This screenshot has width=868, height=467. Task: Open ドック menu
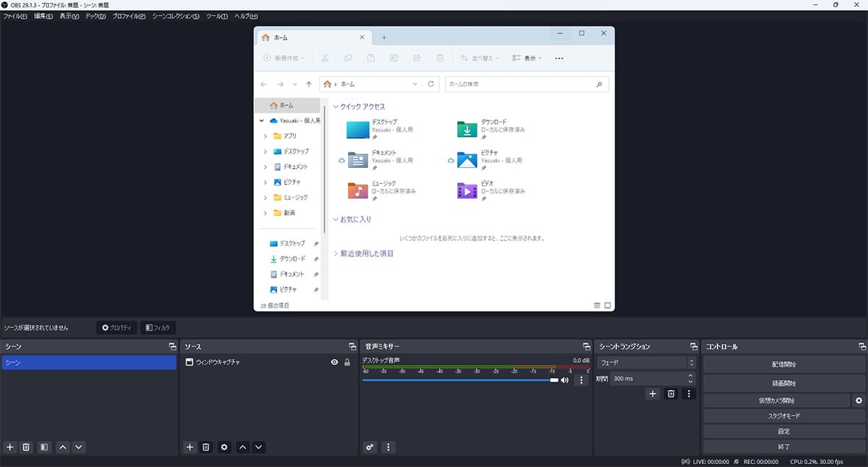(x=95, y=16)
